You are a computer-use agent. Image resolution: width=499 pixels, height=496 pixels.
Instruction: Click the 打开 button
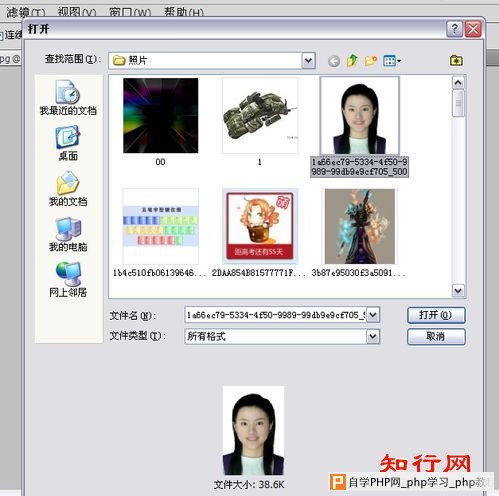pyautogui.click(x=436, y=315)
